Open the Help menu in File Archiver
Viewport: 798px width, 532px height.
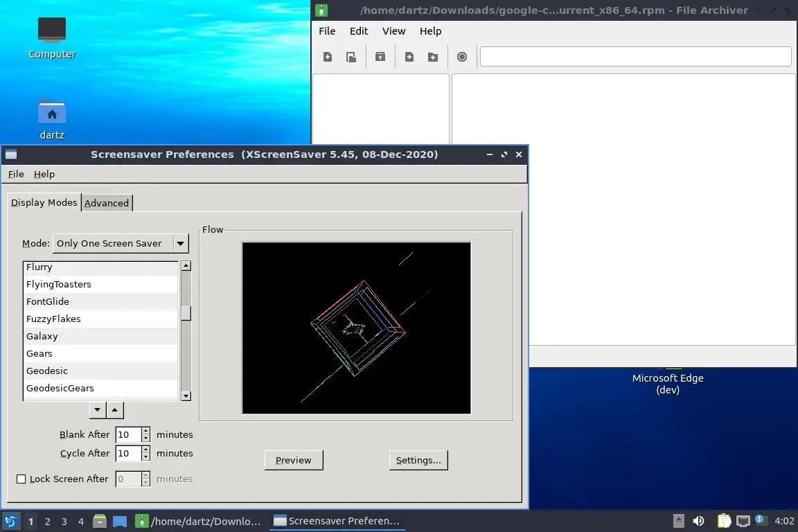pos(431,31)
